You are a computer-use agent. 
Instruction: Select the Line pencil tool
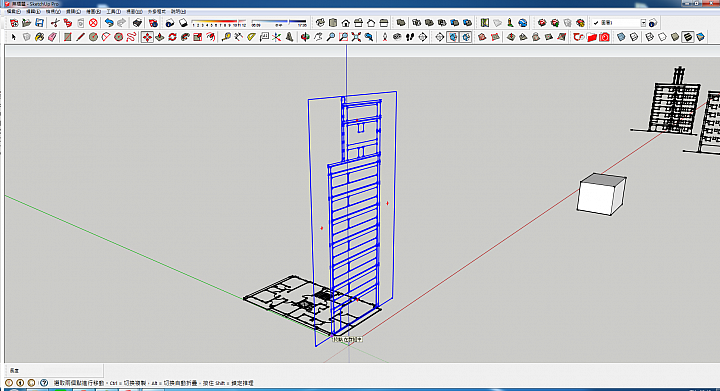[80, 37]
